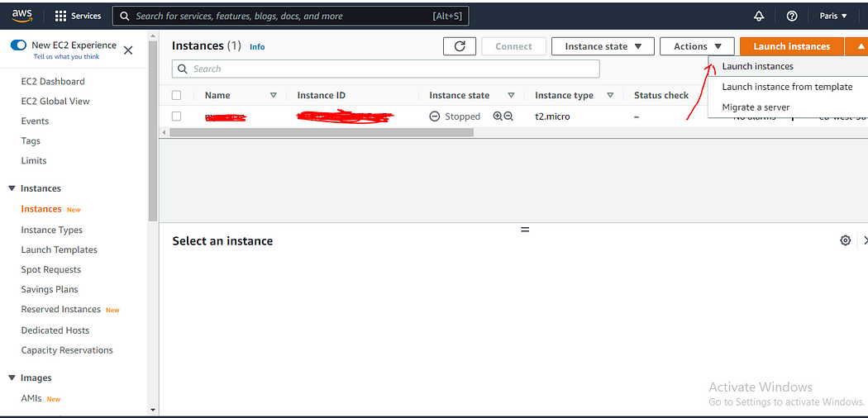The width and height of the screenshot is (868, 418).
Task: Choose Launch instance from template
Action: (787, 87)
